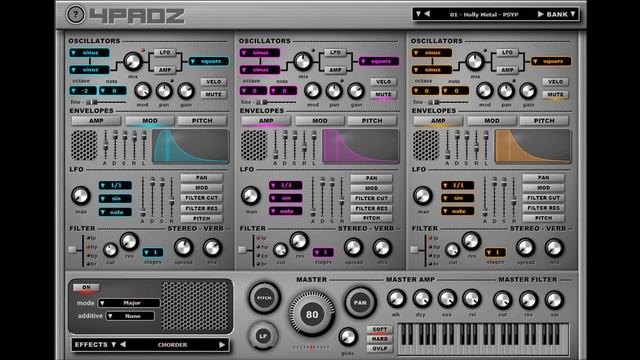Open orange squarz waveform dropdown
Image resolution: width=640 pixels, height=360 pixels.
(x=551, y=61)
